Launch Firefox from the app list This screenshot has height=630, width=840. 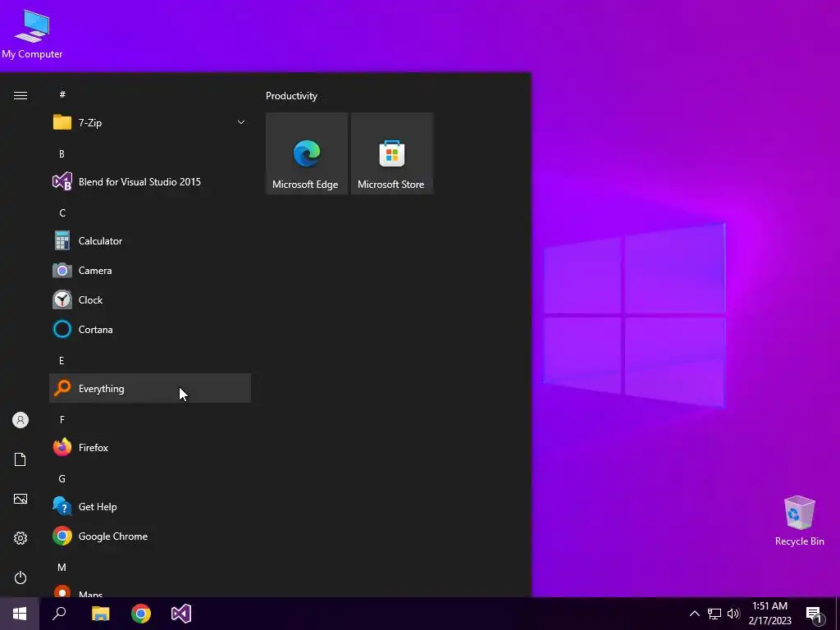[150, 447]
